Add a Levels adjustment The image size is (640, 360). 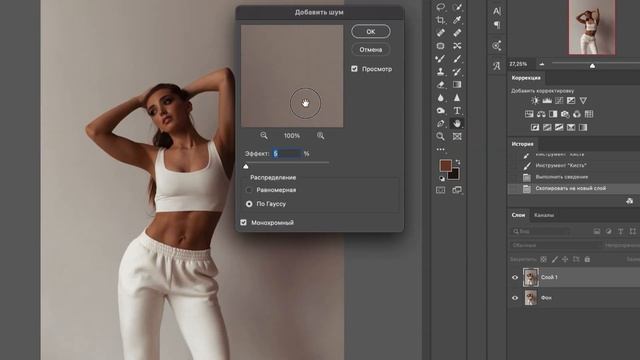(x=547, y=100)
